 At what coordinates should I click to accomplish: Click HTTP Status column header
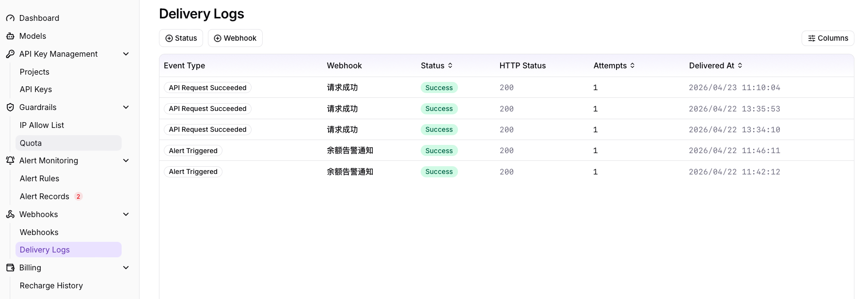522,65
